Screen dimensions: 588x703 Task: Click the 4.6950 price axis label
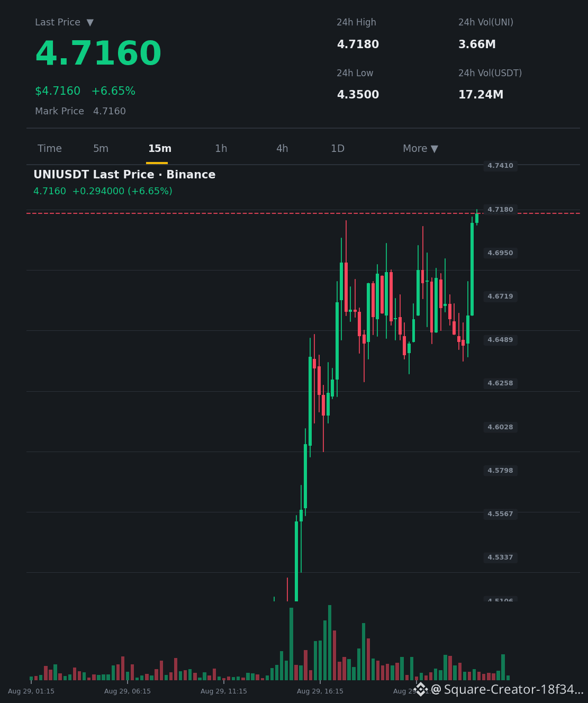pos(500,253)
